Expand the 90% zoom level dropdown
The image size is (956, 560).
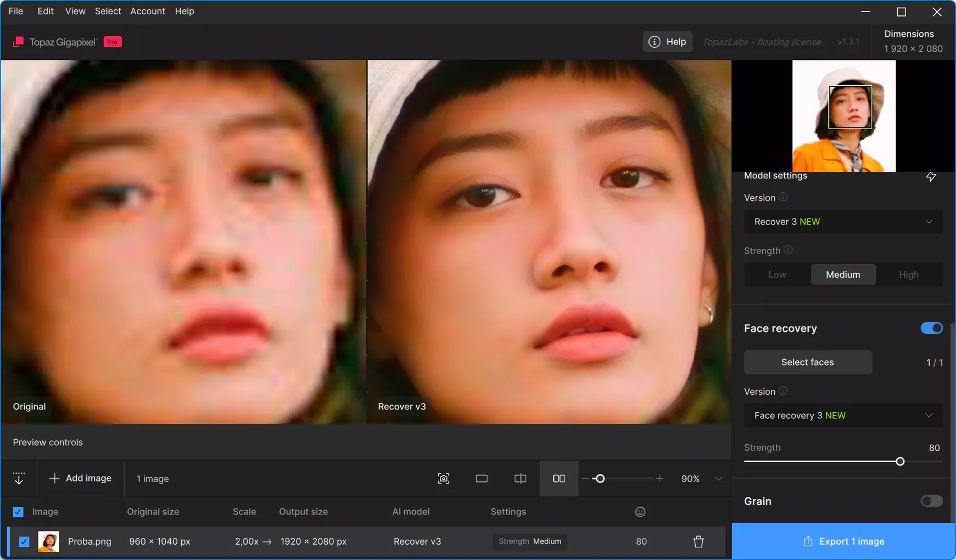(718, 479)
